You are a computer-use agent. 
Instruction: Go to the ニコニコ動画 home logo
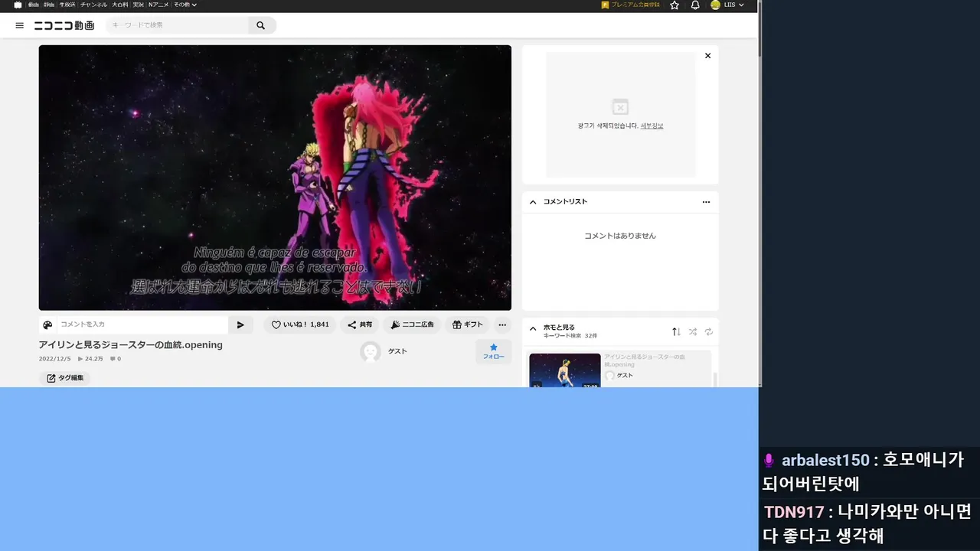pyautogui.click(x=64, y=25)
